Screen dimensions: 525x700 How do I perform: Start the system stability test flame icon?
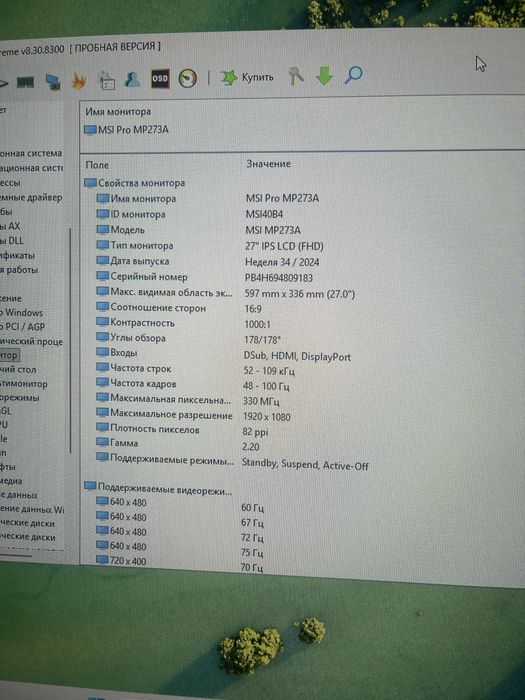click(79, 81)
